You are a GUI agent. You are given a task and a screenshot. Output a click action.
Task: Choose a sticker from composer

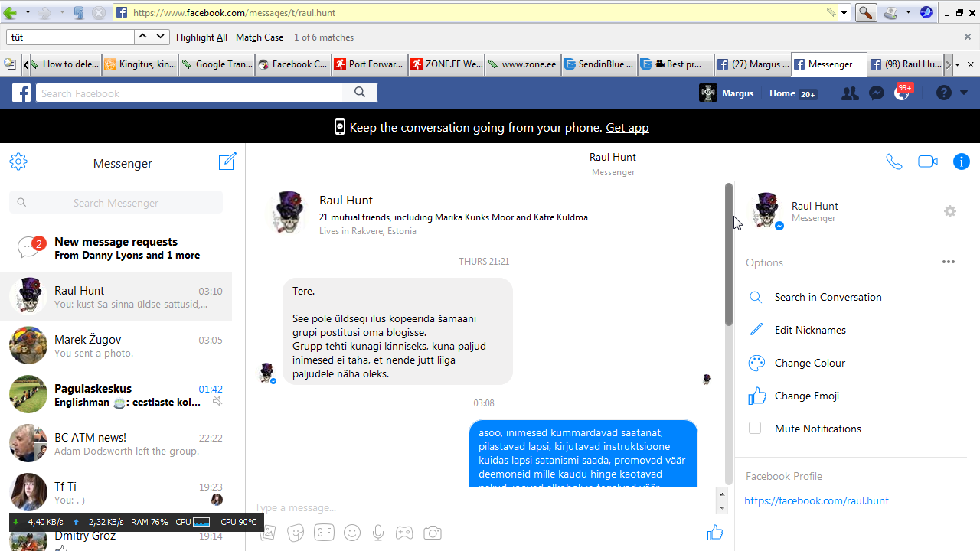coord(296,533)
